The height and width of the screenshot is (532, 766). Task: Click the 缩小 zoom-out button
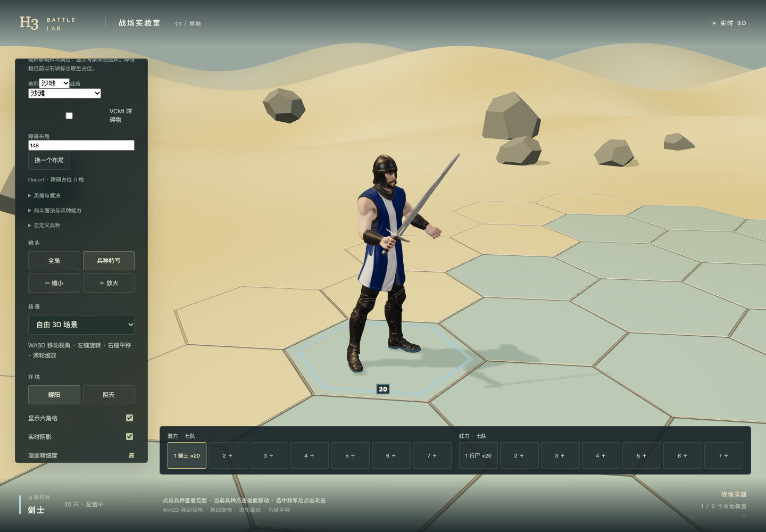pos(54,283)
